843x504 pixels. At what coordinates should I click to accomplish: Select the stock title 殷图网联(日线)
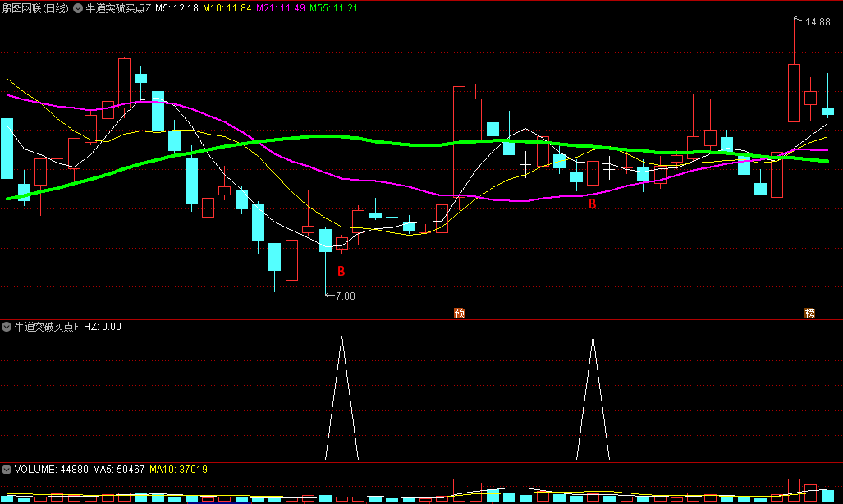[x=35, y=8]
